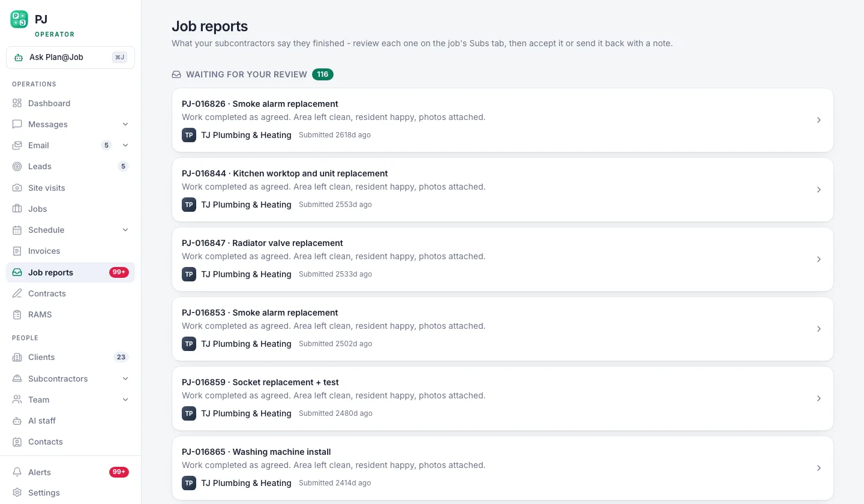Open the Settings gear icon

(x=17, y=493)
